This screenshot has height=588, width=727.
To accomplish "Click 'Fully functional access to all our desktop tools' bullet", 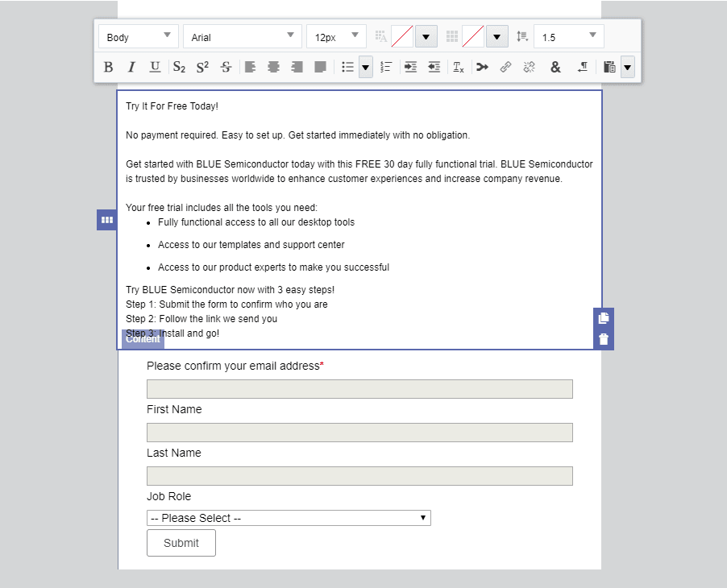I will point(256,222).
